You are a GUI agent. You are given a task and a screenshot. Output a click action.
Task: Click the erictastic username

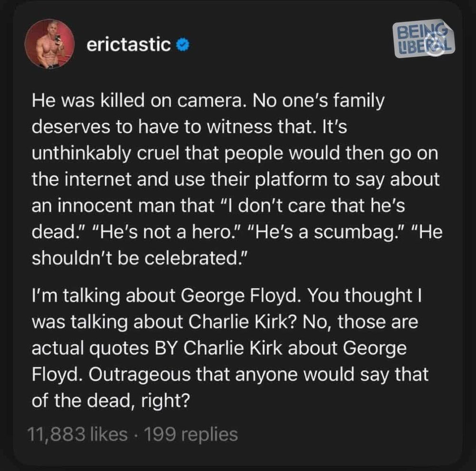click(129, 45)
